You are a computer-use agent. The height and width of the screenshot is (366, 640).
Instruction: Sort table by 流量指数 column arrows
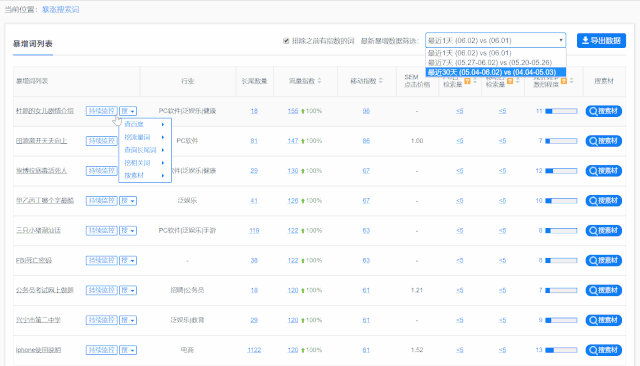point(319,81)
